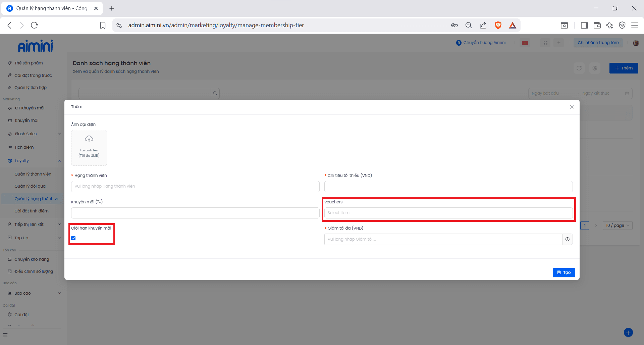Close the Thêm dialog with X icon
The width and height of the screenshot is (644, 345).
[572, 107]
